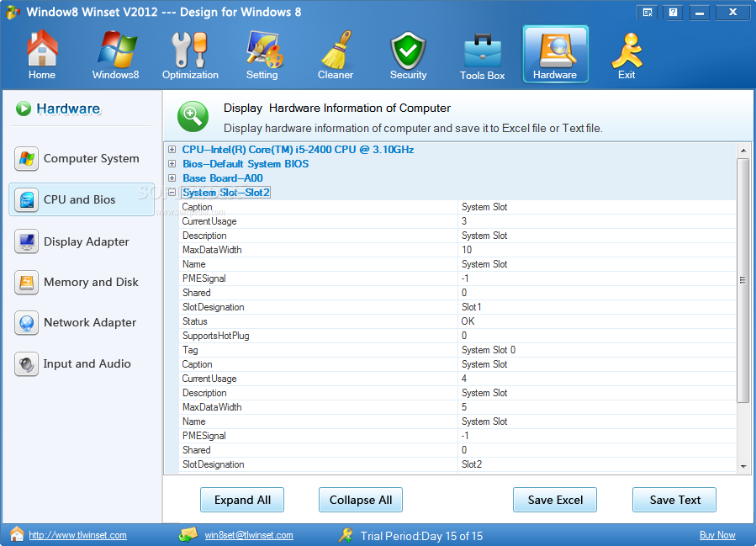Select Computer System in sidebar
Viewport: 756px width, 546px height.
(91, 159)
